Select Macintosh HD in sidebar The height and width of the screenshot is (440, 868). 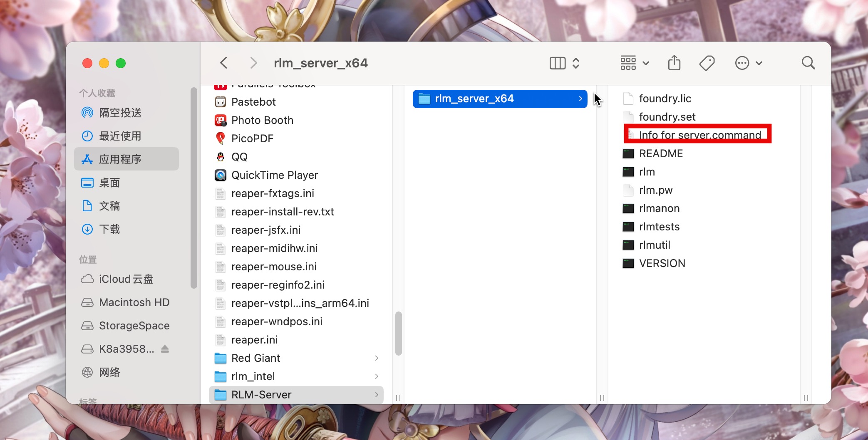point(134,302)
